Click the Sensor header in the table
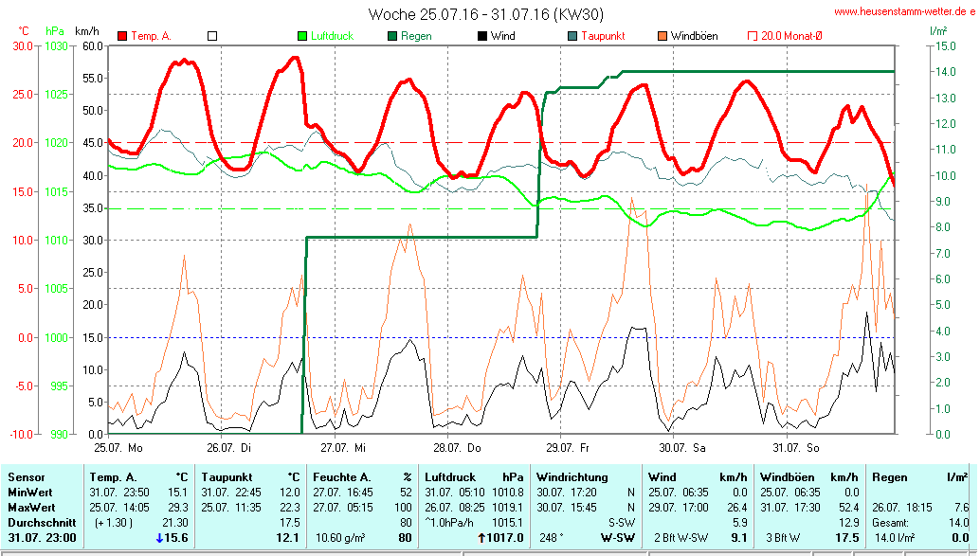The height and width of the screenshot is (556, 980). 27,477
